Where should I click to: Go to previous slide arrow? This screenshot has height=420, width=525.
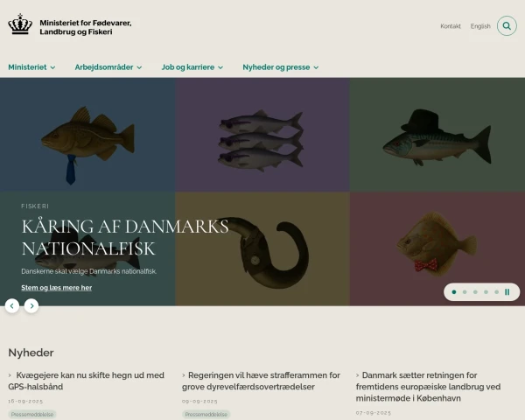click(x=12, y=305)
